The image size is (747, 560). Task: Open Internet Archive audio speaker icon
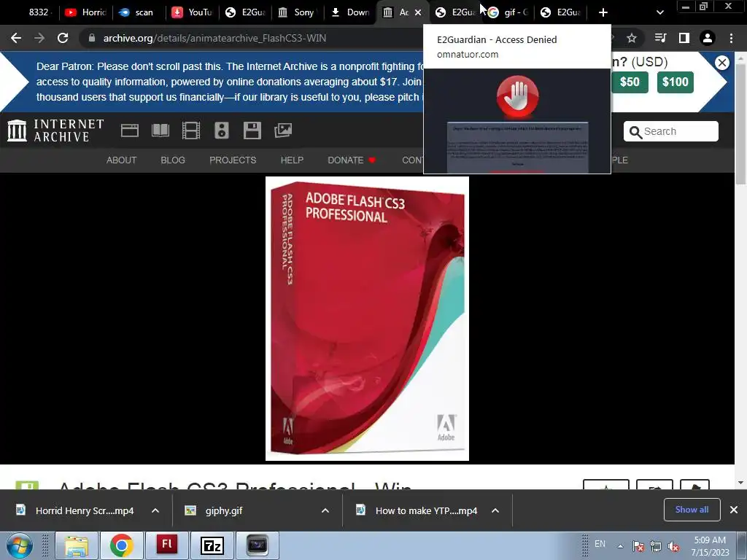click(222, 131)
